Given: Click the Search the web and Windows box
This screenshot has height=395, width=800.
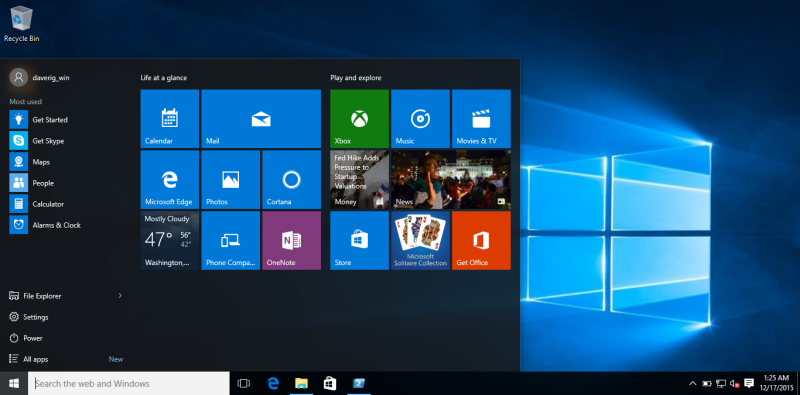Looking at the screenshot, I should (x=129, y=383).
